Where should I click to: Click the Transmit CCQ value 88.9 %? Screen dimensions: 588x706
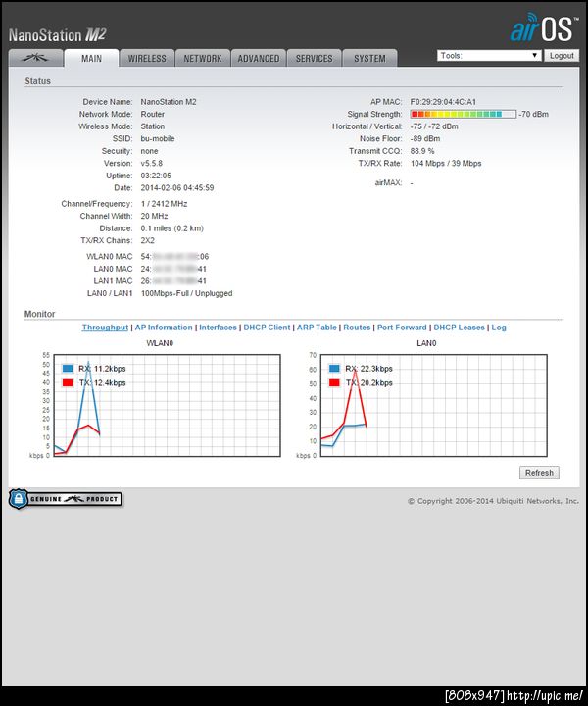pyautogui.click(x=422, y=151)
